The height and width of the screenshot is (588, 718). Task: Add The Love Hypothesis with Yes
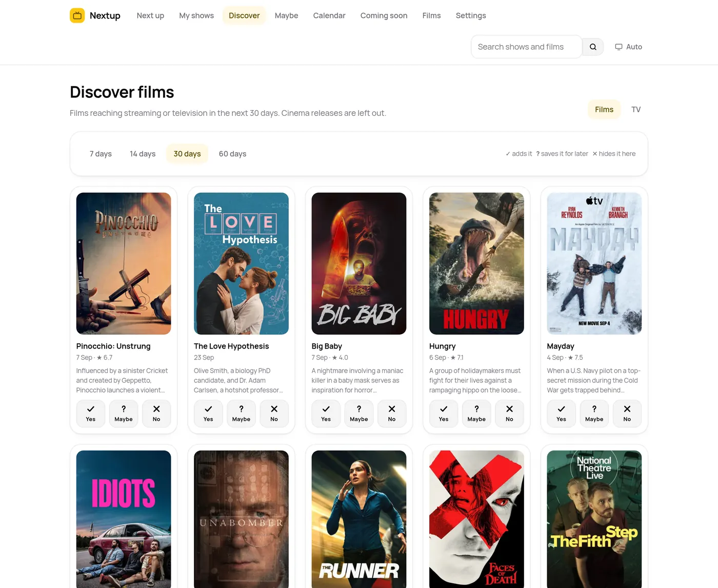[x=208, y=414]
